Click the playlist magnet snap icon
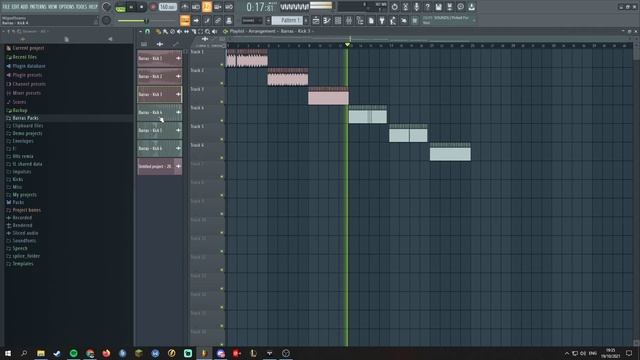The image size is (640, 360). (x=147, y=31)
